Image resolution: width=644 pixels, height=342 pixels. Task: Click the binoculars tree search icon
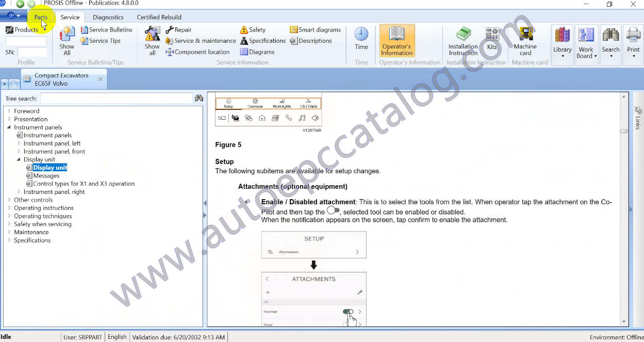pyautogui.click(x=199, y=98)
